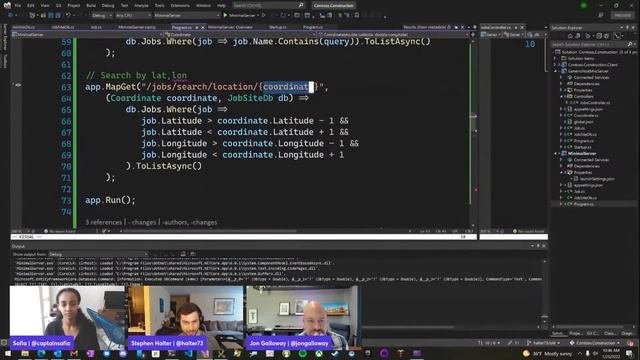
Task: Click the Solution Explorer panel title
Action: point(567,28)
